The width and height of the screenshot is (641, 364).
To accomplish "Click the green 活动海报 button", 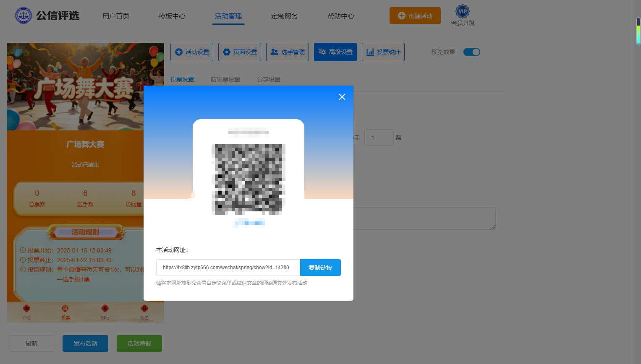I will (x=139, y=343).
